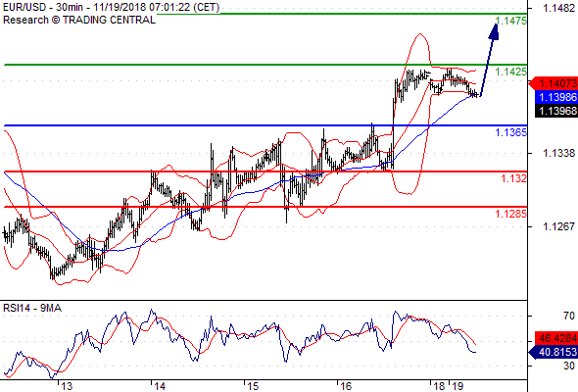Click the 1.1482 price axis value
The height and width of the screenshot is (392, 578).
(x=558, y=8)
